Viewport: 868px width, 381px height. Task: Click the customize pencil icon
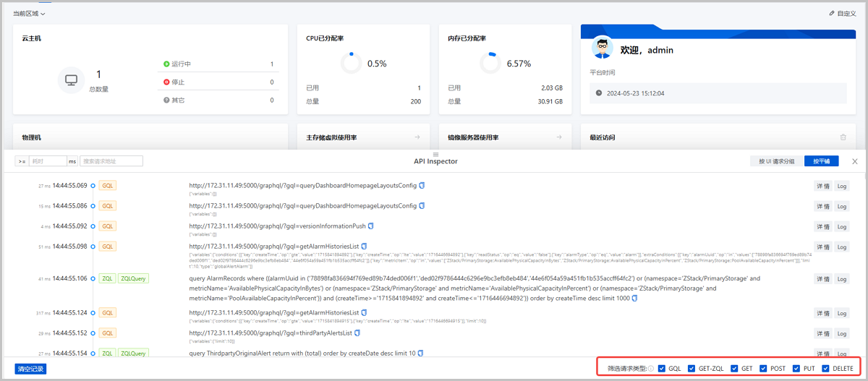tap(832, 14)
